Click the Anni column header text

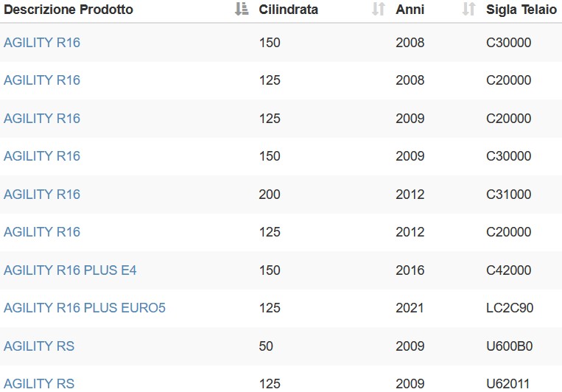[x=410, y=10]
